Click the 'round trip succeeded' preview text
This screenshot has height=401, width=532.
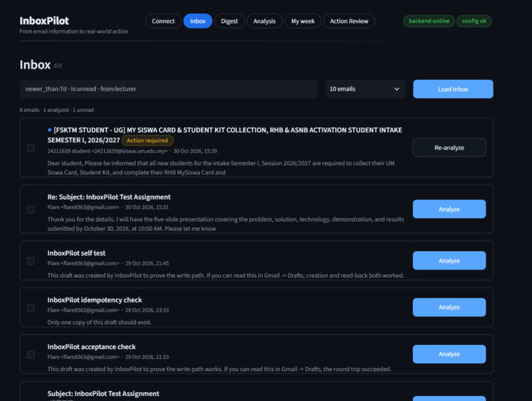click(220, 369)
